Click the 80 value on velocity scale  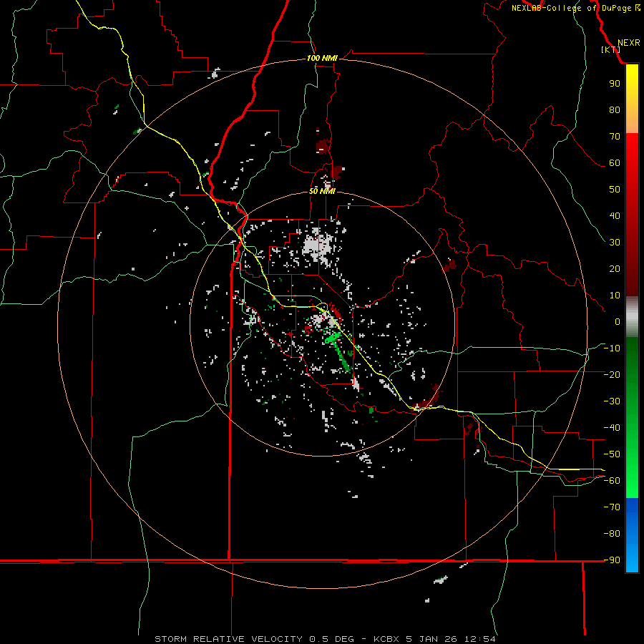click(x=615, y=109)
